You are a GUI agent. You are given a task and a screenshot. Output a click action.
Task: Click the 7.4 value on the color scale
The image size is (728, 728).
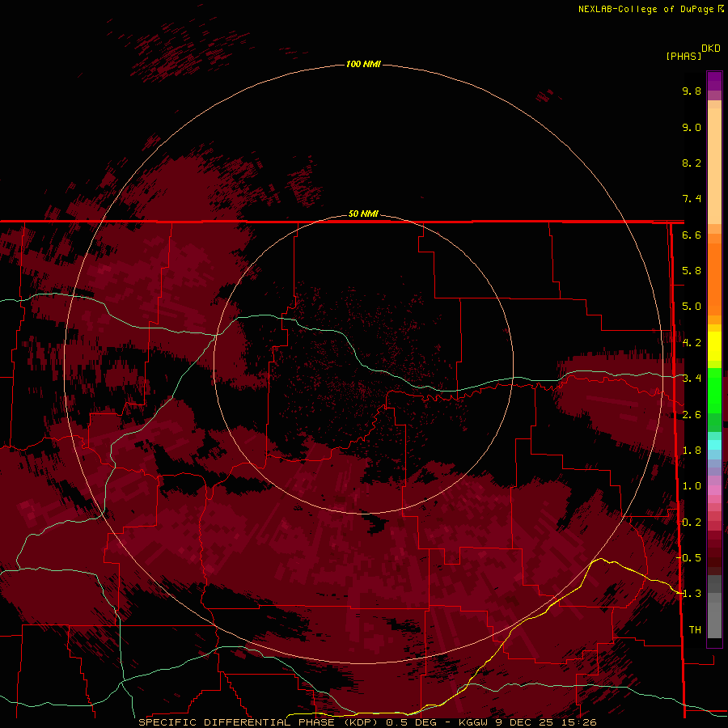692,199
